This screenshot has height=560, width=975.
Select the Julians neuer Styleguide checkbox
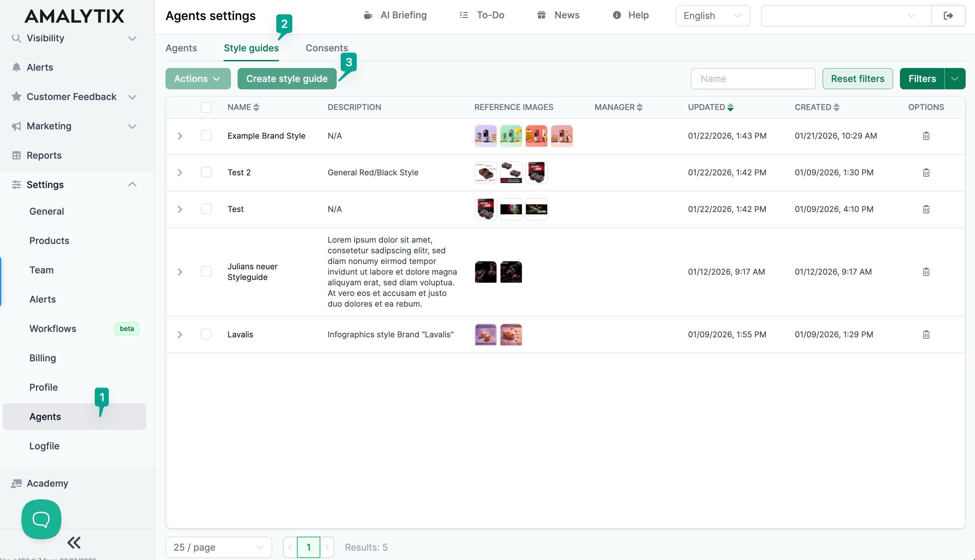[x=206, y=272]
